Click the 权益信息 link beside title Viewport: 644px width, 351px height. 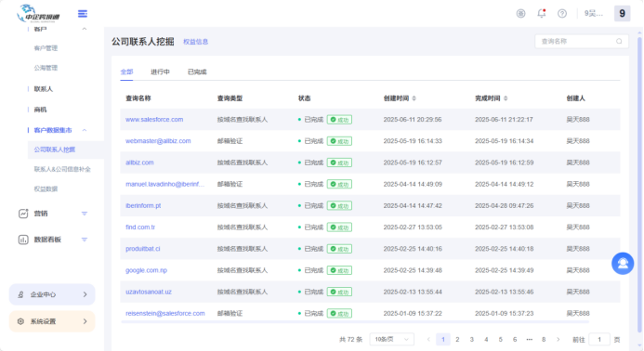195,42
